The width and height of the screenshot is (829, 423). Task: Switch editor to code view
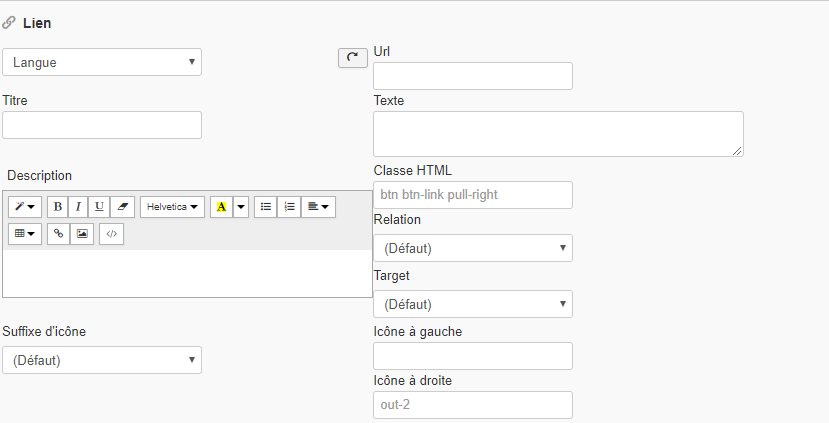111,234
